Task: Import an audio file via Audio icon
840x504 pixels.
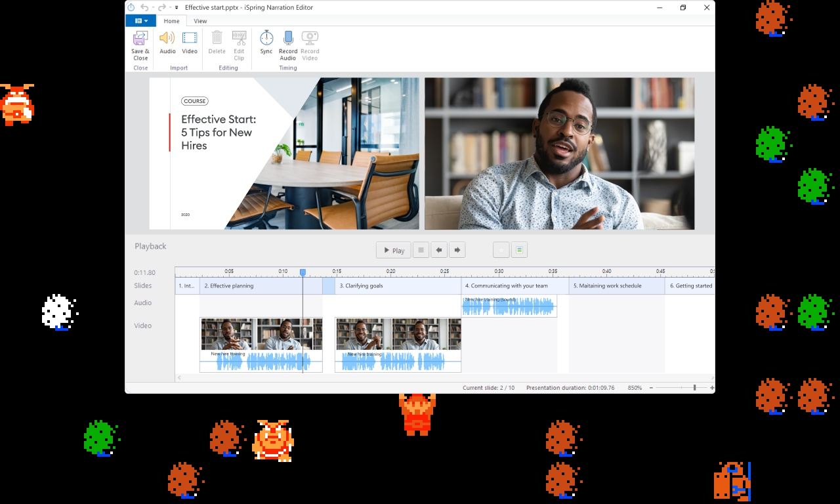Action: 167,39
